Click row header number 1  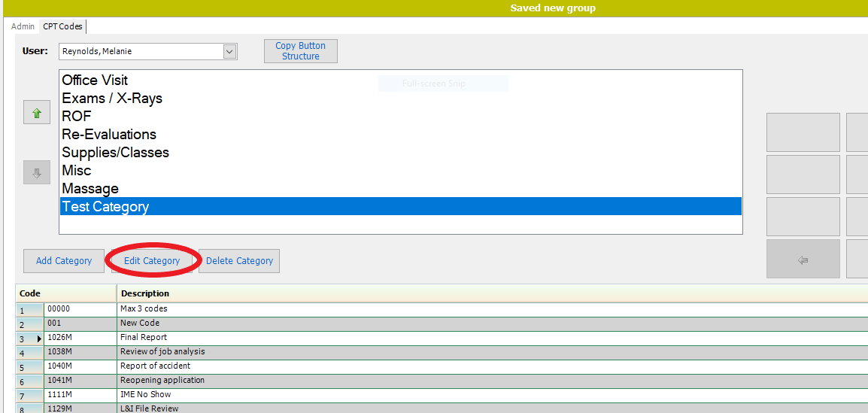click(x=30, y=309)
